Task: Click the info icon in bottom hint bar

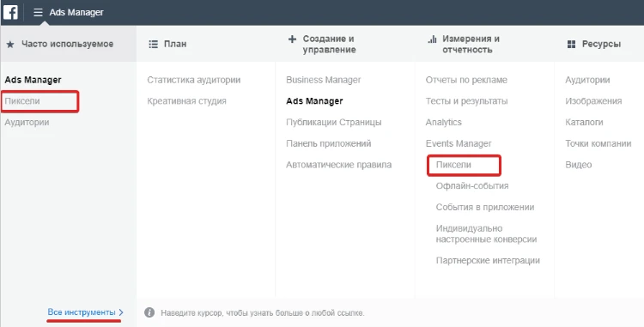Action: pos(149,312)
